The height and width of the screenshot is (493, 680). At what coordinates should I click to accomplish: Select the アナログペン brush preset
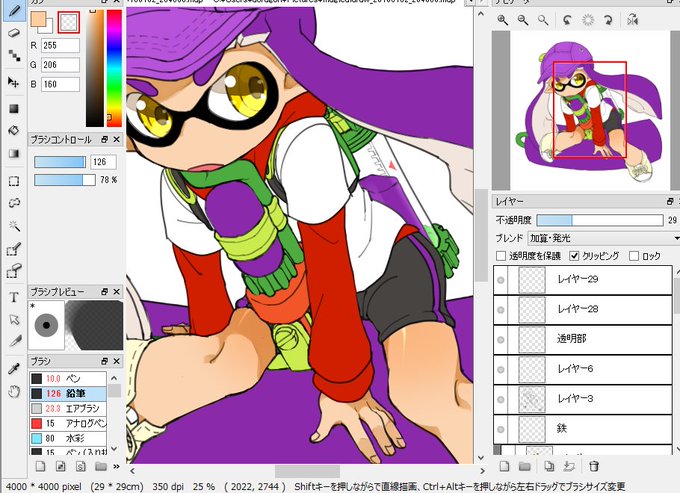tap(68, 423)
